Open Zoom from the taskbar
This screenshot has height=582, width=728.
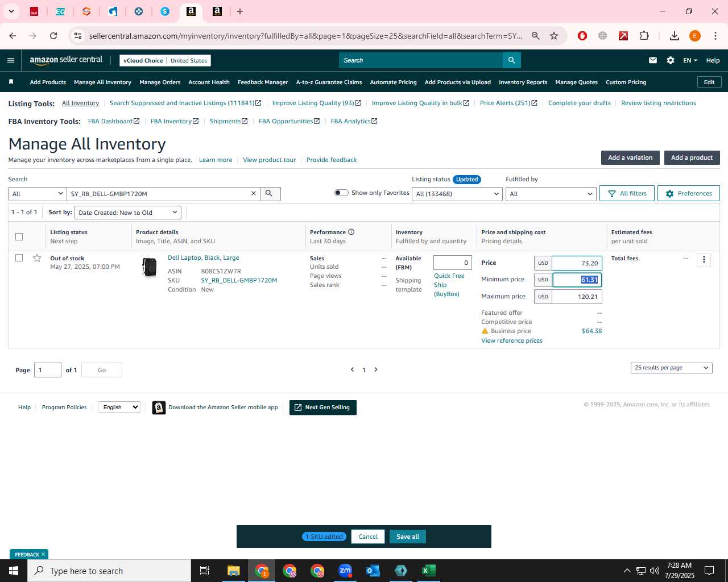[x=345, y=571]
